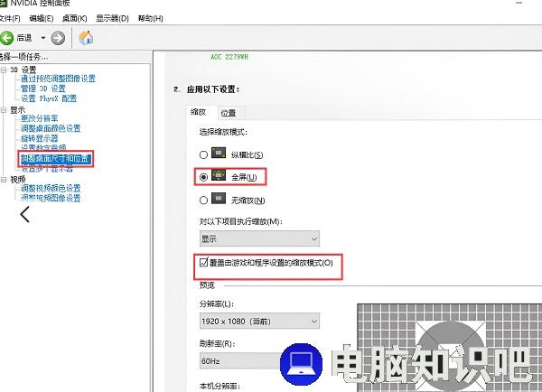The width and height of the screenshot is (542, 392).
Task: Click the full-screen mode monitor icon
Action: (x=219, y=175)
